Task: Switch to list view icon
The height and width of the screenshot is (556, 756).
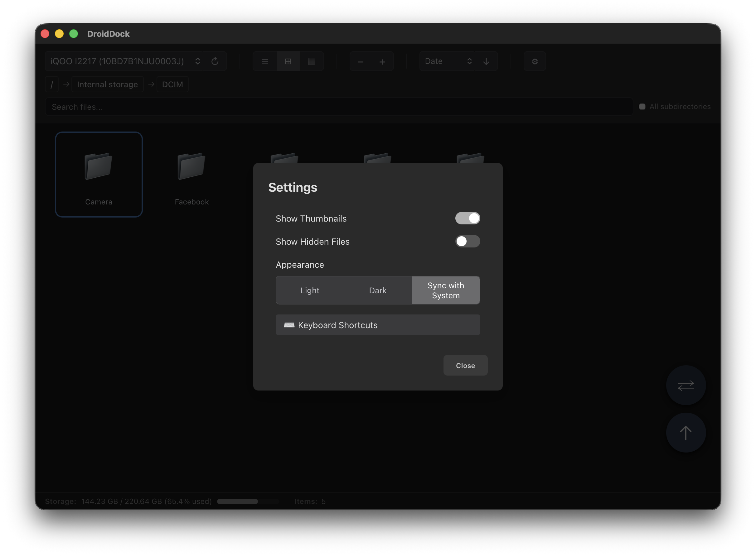Action: (265, 62)
